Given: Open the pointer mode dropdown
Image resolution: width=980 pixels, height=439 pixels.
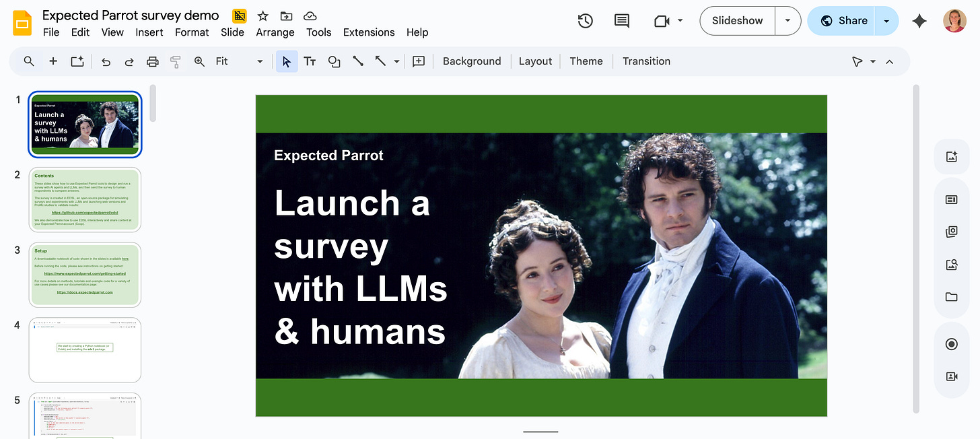Looking at the screenshot, I should coord(873,61).
